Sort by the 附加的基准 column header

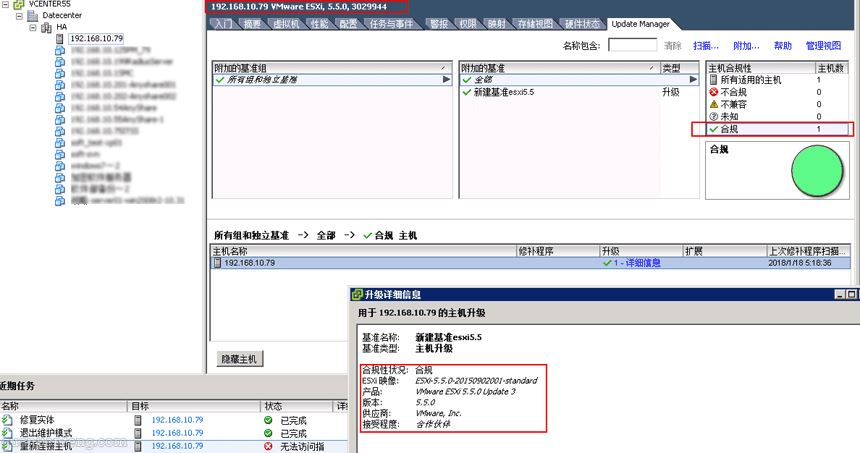click(x=559, y=68)
